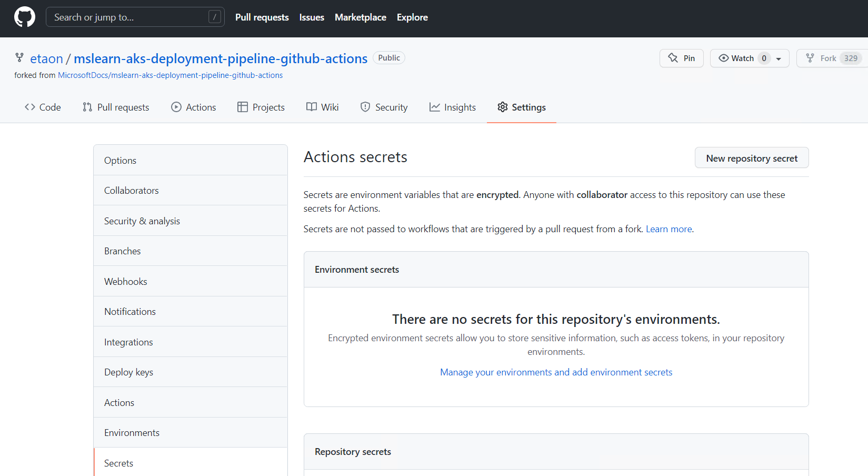Image resolution: width=868 pixels, height=476 pixels.
Task: Open the fork count 329
Action: [x=851, y=58]
